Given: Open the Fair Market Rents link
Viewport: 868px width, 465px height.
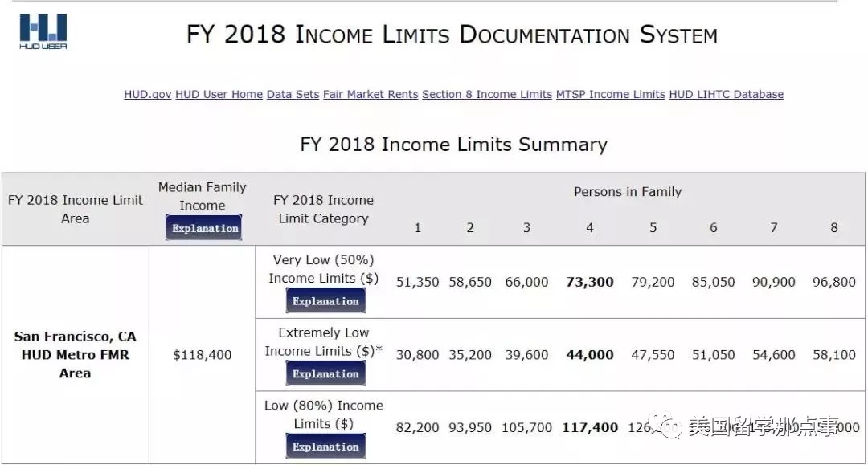Looking at the screenshot, I should tap(371, 94).
